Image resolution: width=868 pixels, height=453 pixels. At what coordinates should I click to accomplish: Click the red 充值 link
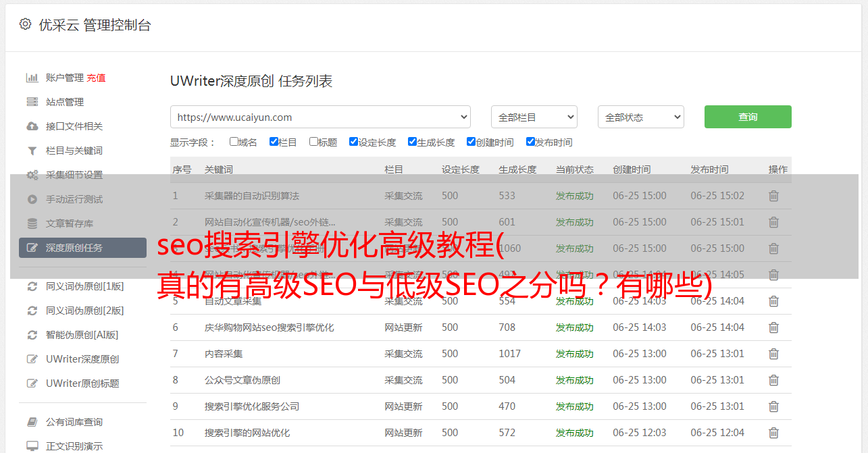coord(96,78)
